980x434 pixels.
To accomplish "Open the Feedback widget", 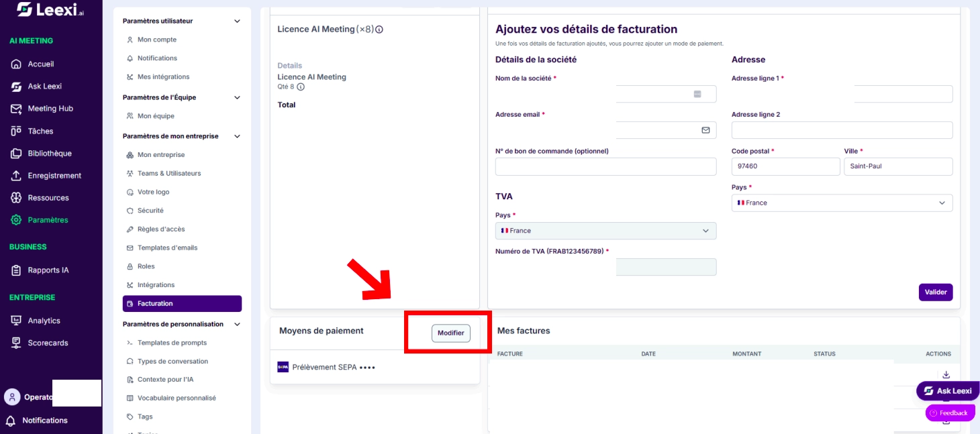I will 950,413.
